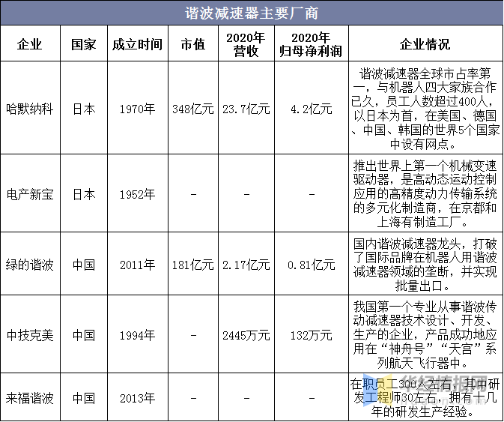Click 中国 in the 绿的谐波 row
This screenshot has height=422, width=504.
tap(84, 265)
